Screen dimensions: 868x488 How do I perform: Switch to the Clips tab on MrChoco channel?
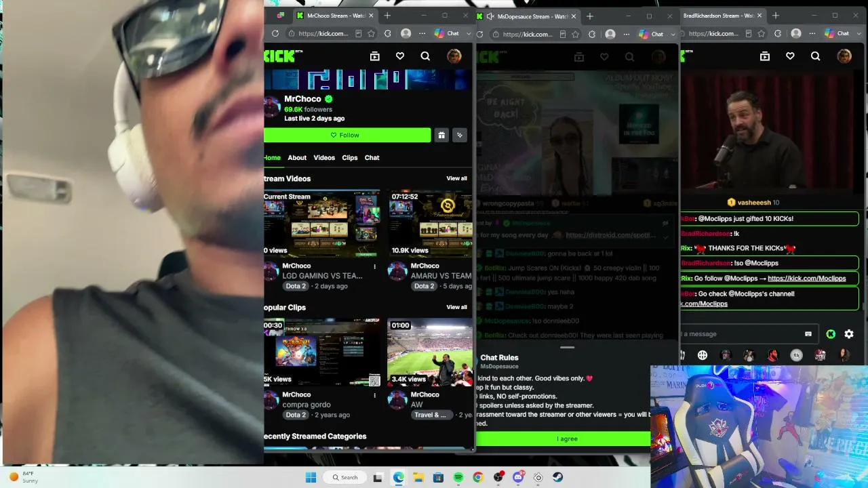tap(350, 157)
